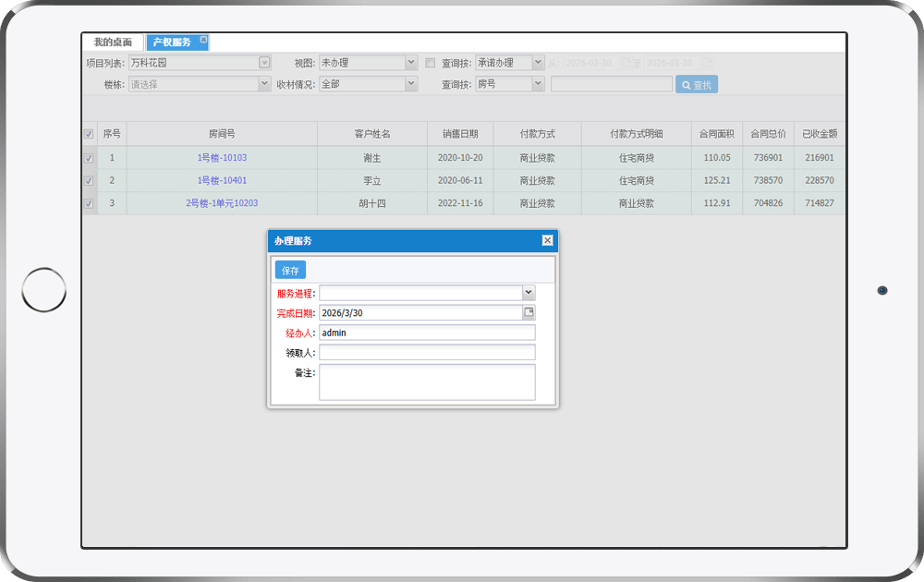Uncheck the checkbox for row 1 谢生

[x=89, y=158]
